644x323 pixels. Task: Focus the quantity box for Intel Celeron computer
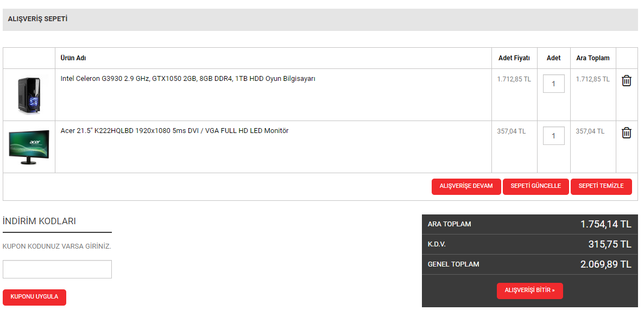[553, 84]
